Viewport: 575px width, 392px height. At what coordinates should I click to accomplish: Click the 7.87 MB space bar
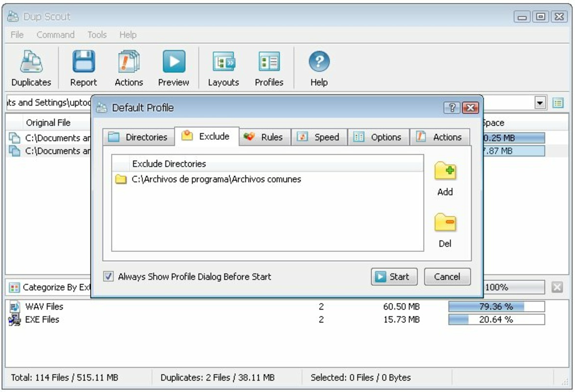[x=514, y=151]
